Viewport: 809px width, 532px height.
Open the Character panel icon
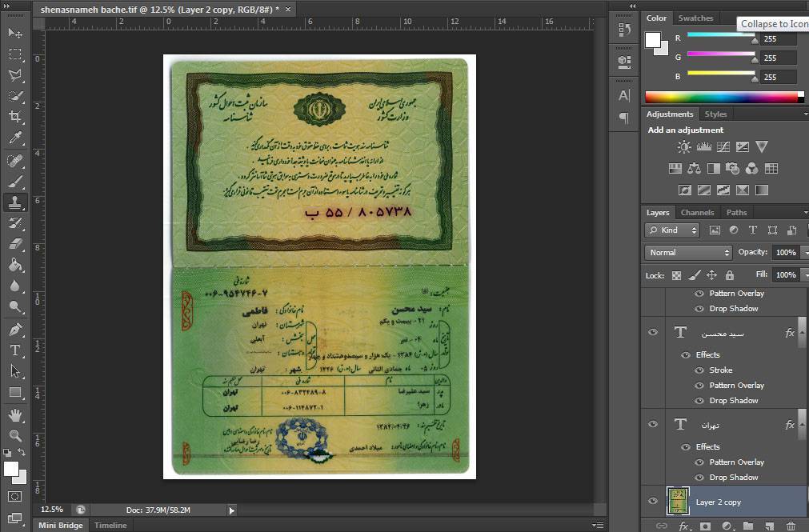pyautogui.click(x=624, y=96)
